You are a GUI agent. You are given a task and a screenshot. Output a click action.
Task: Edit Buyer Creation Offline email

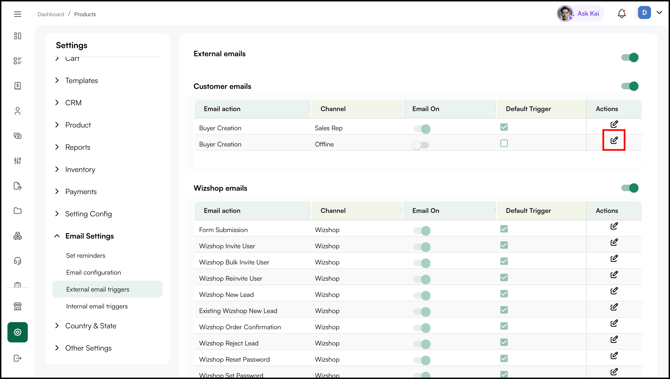614,140
